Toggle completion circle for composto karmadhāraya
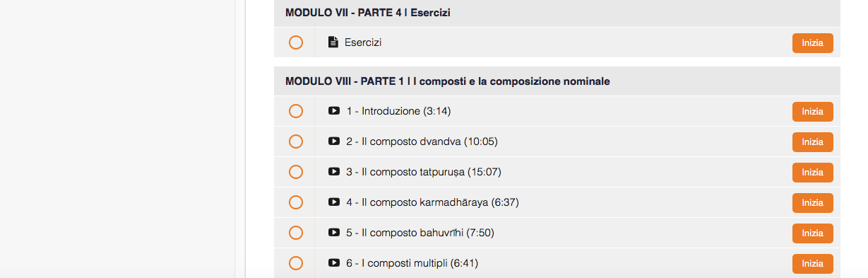The image size is (868, 278). pos(296,202)
